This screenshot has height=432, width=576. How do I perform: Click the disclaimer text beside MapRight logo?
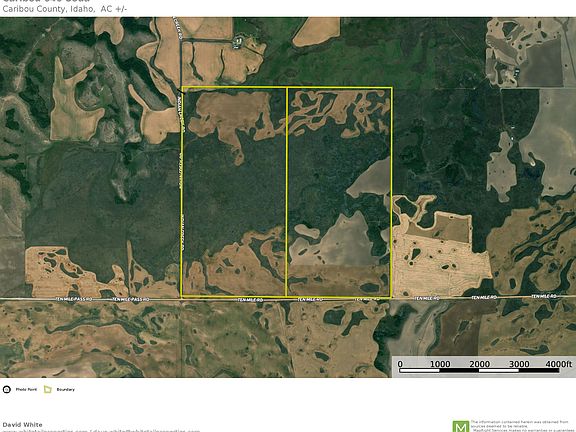pos(522,426)
